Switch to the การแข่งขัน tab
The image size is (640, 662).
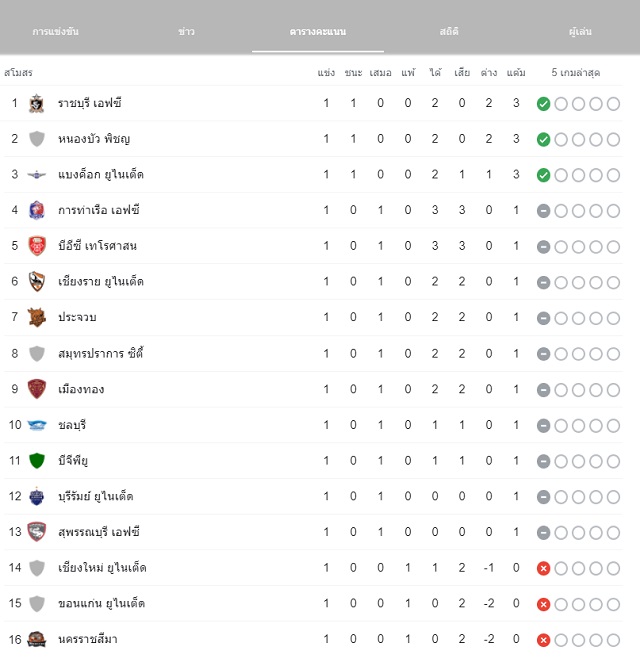click(56, 32)
